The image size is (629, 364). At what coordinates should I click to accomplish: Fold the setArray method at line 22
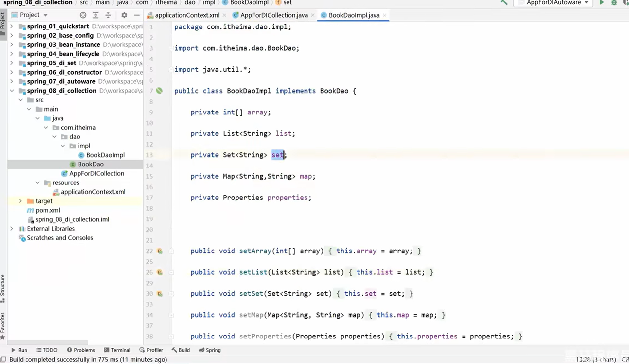tap(171, 251)
